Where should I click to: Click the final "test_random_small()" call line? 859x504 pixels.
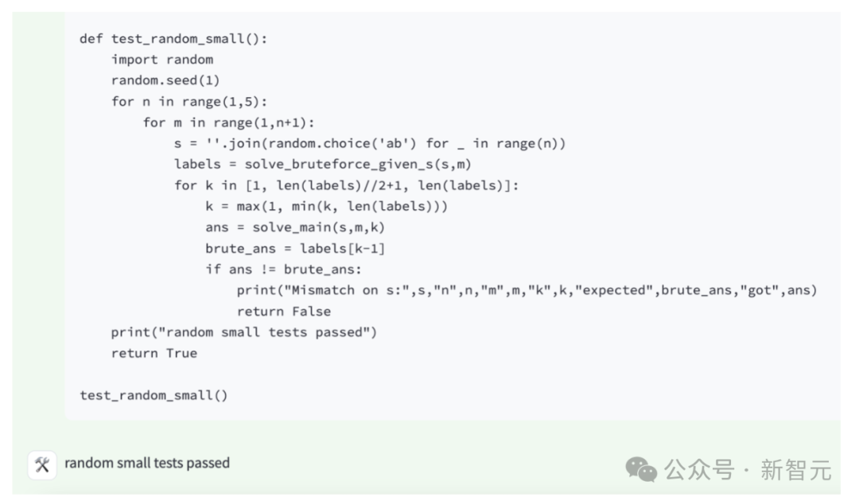click(x=154, y=396)
